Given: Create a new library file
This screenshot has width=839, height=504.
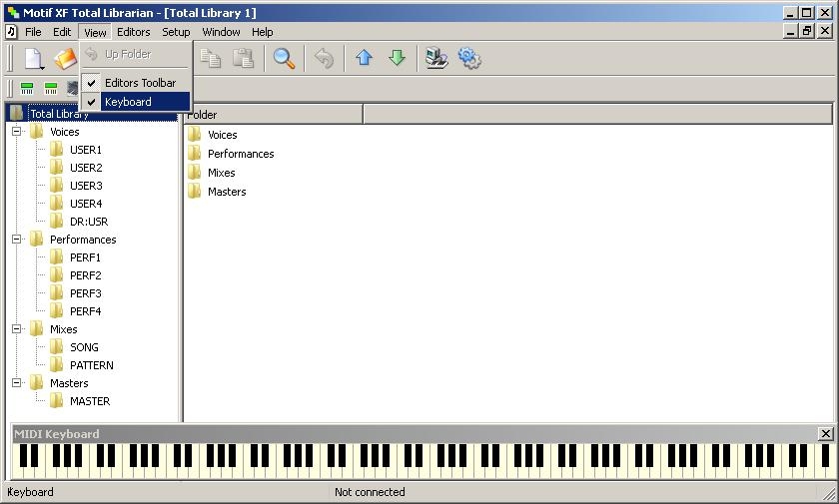Looking at the screenshot, I should coord(34,58).
